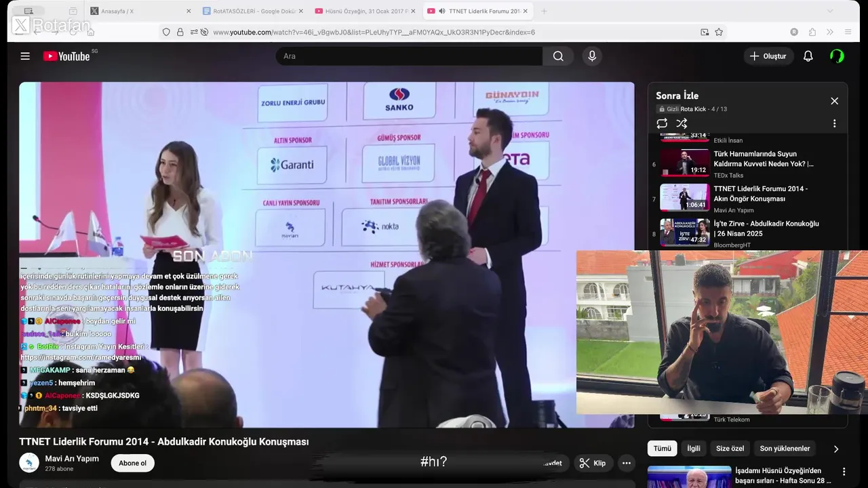Click Rota Kick playlist owner name
The image size is (868, 488).
[x=693, y=109]
